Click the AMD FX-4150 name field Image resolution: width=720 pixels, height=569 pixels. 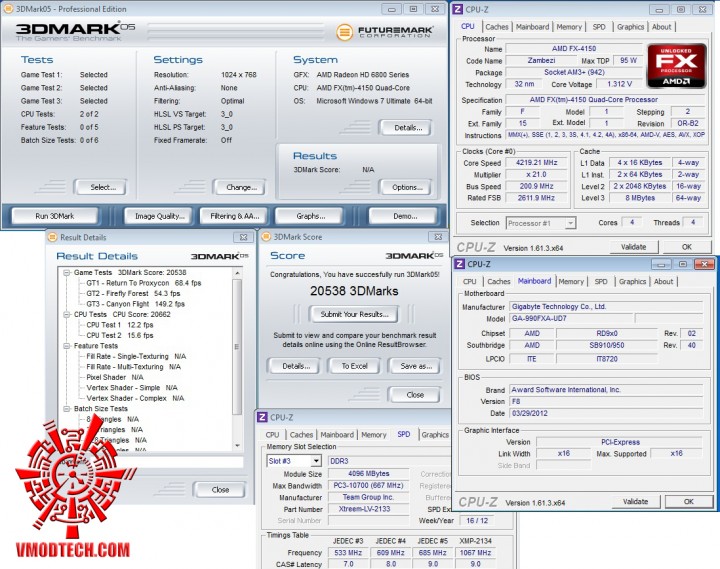tap(574, 49)
